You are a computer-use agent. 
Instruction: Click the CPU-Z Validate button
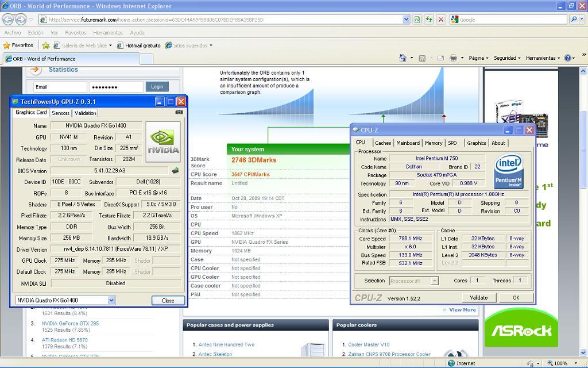478,298
